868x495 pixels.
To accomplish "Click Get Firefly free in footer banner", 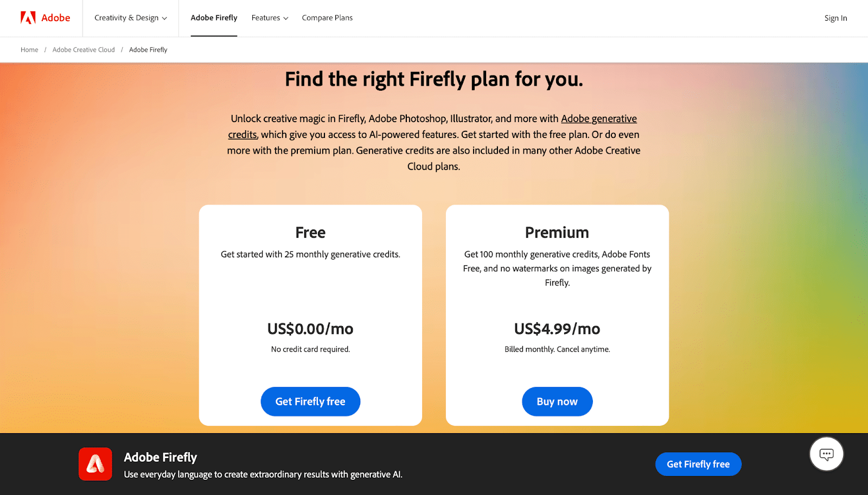I will 698,464.
